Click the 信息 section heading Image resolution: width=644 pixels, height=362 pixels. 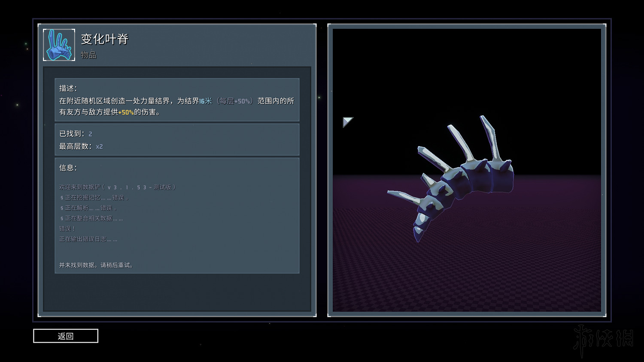pos(68,168)
